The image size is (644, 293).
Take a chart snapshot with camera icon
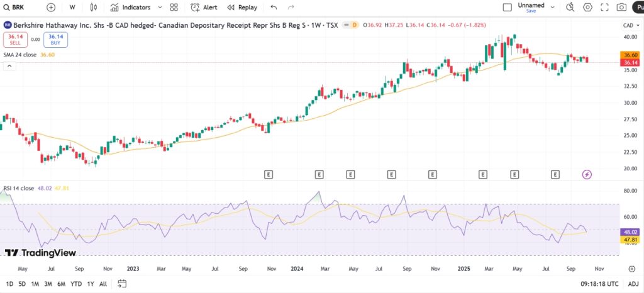click(x=621, y=8)
